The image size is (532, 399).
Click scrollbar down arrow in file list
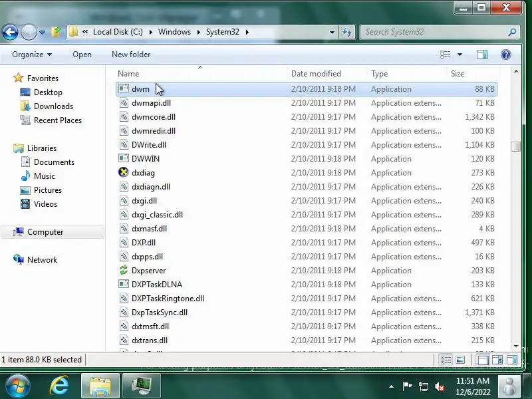pos(516,346)
